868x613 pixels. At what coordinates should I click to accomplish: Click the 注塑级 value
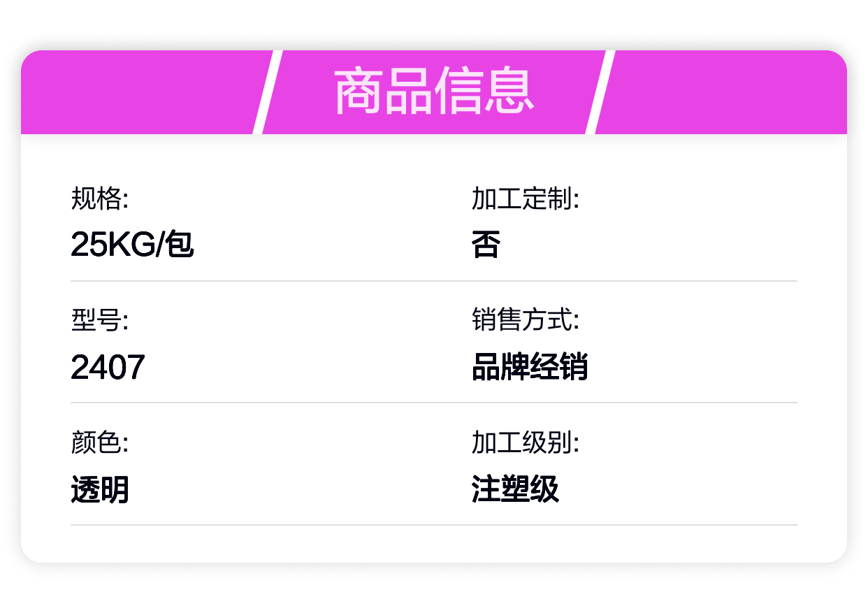tap(515, 489)
